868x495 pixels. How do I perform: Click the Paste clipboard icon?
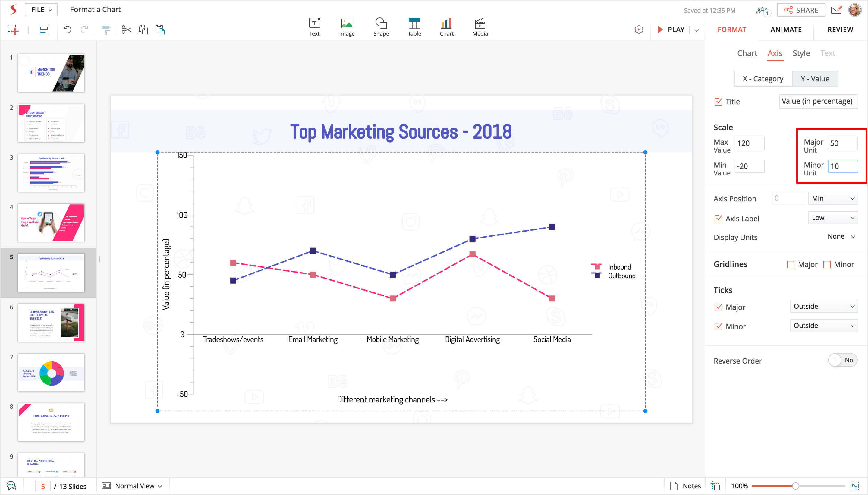point(160,30)
